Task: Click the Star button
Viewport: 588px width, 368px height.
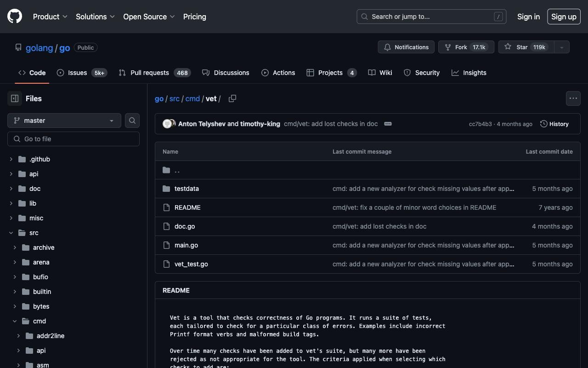Action: [526, 47]
